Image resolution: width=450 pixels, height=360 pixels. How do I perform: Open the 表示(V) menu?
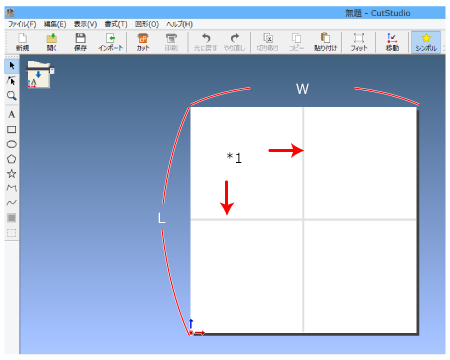pos(85,24)
